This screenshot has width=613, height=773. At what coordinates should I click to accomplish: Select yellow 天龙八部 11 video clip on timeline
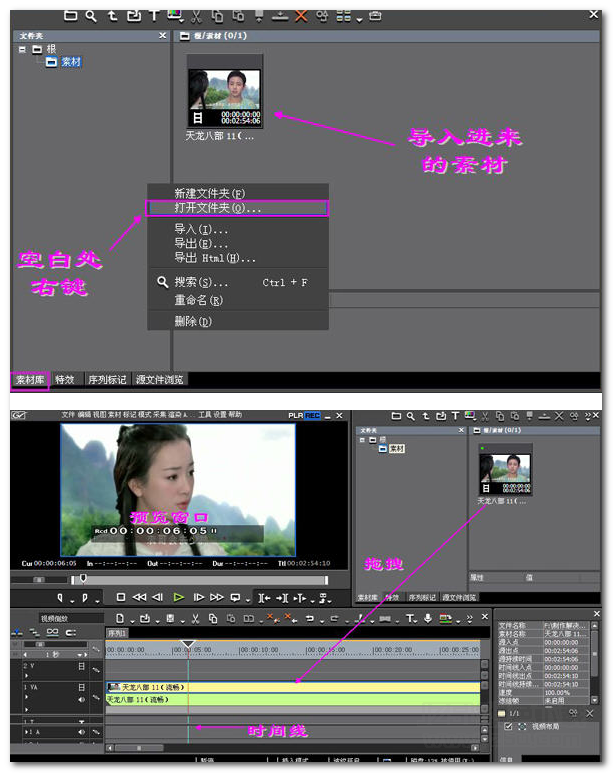293,687
